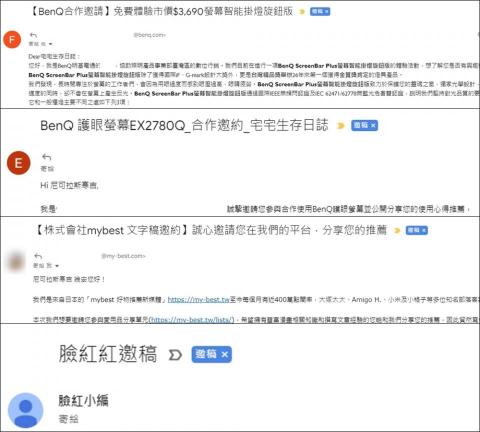Toggle importance marker on BenQ $3,690 email
Image resolution: width=480 pixels, height=432 pixels.
pyautogui.click(x=302, y=12)
